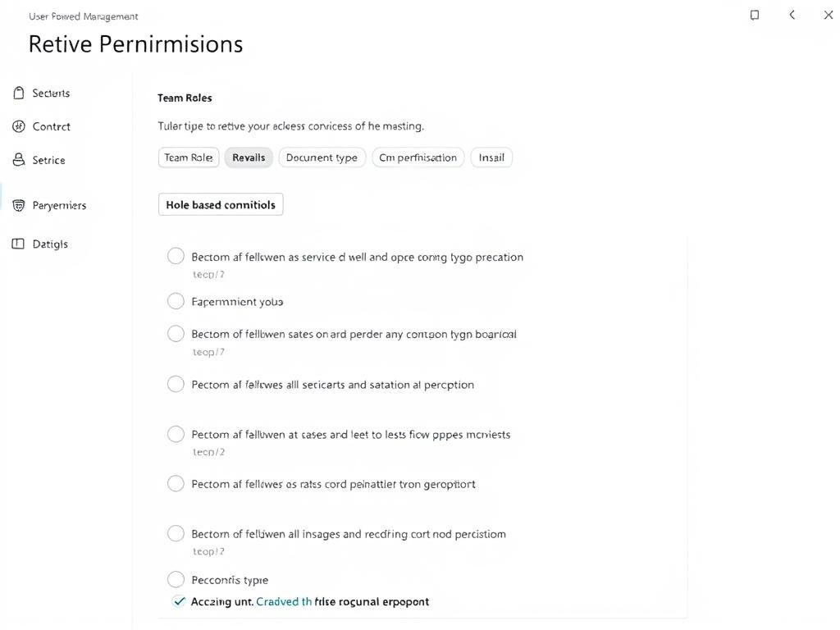This screenshot has height=630, width=840.
Task: Click the Setrice person icon
Action: (19, 160)
